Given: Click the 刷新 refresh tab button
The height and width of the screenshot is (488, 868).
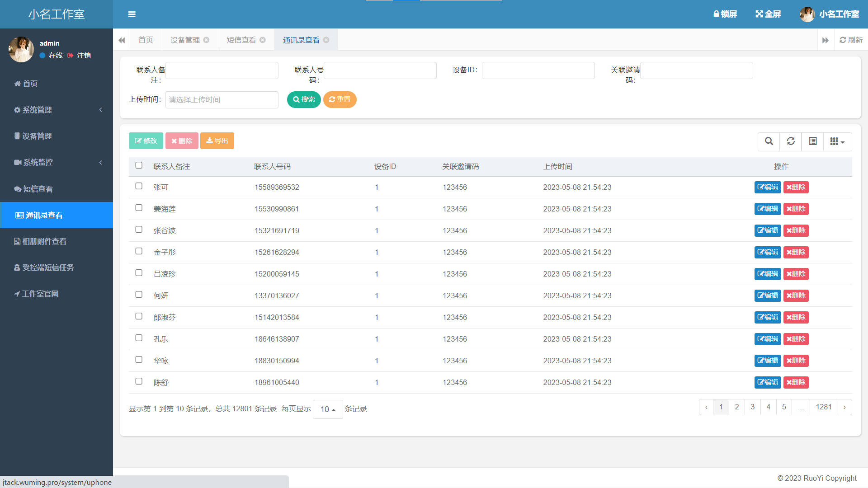Looking at the screenshot, I should pos(851,40).
